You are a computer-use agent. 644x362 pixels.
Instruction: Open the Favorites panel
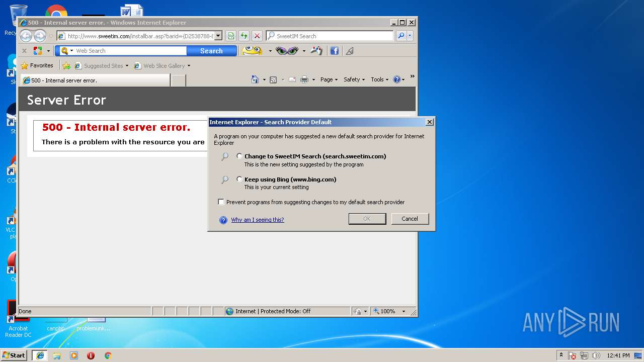[37, 65]
